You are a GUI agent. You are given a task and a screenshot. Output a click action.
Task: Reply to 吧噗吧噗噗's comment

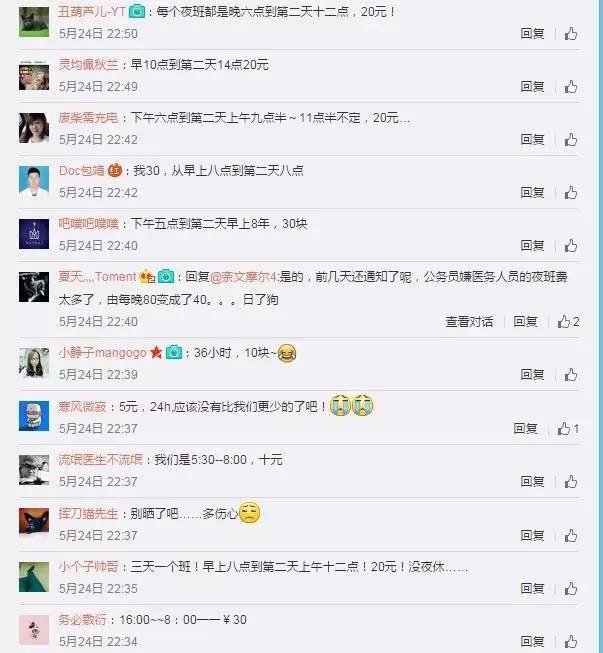tap(532, 245)
